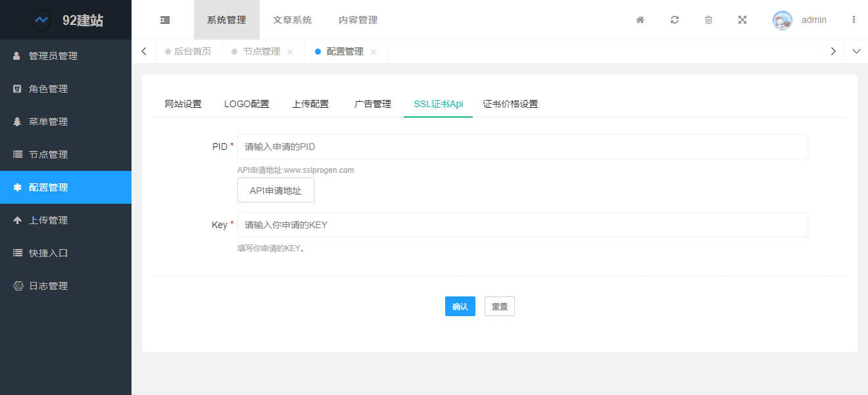Image resolution: width=868 pixels, height=395 pixels.
Task: Open the admin user dropdown
Action: click(814, 20)
